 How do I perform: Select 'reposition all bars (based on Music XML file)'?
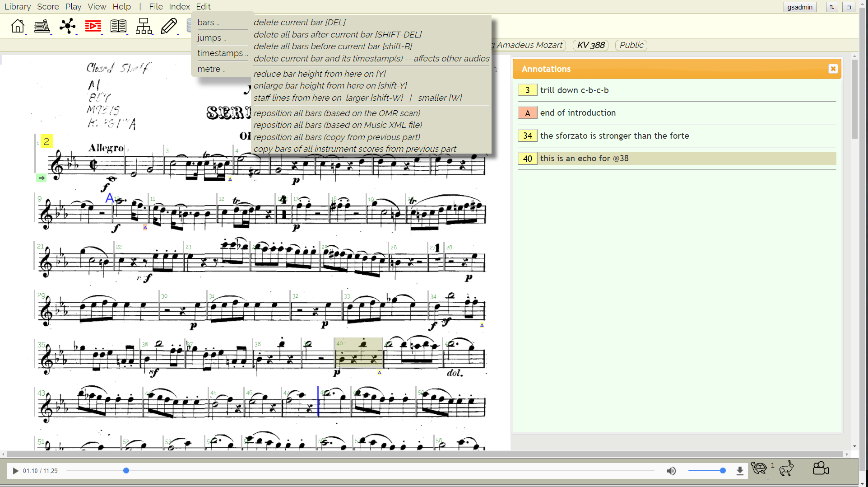[338, 125]
